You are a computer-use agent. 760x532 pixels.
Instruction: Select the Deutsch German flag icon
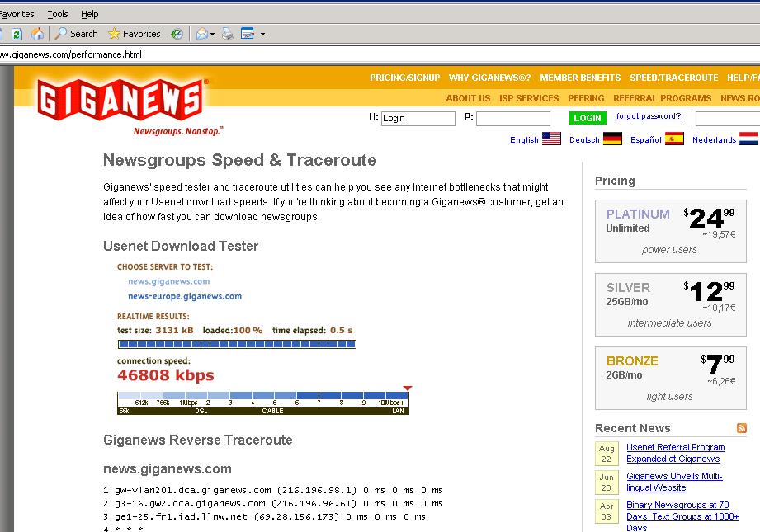pos(612,139)
